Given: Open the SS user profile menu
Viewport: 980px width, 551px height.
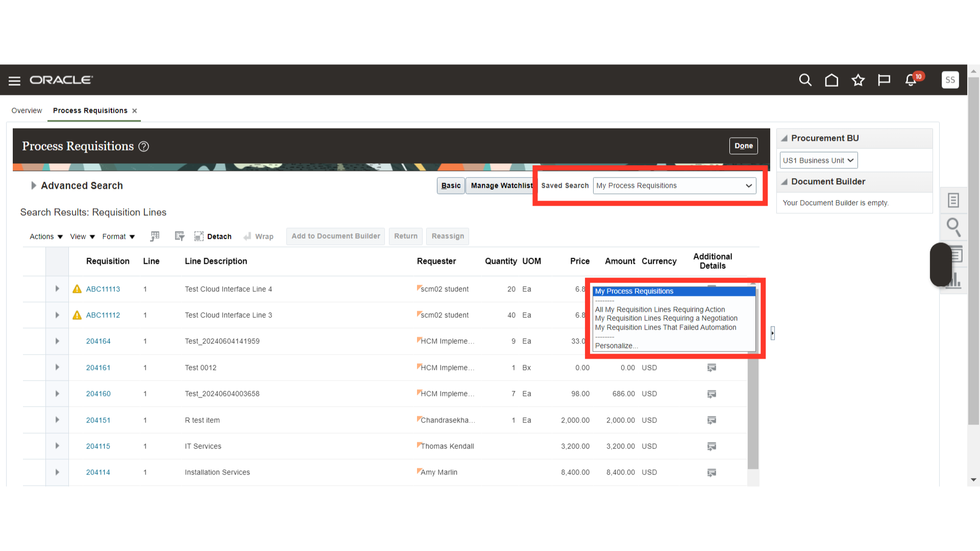Looking at the screenshot, I should coord(950,80).
